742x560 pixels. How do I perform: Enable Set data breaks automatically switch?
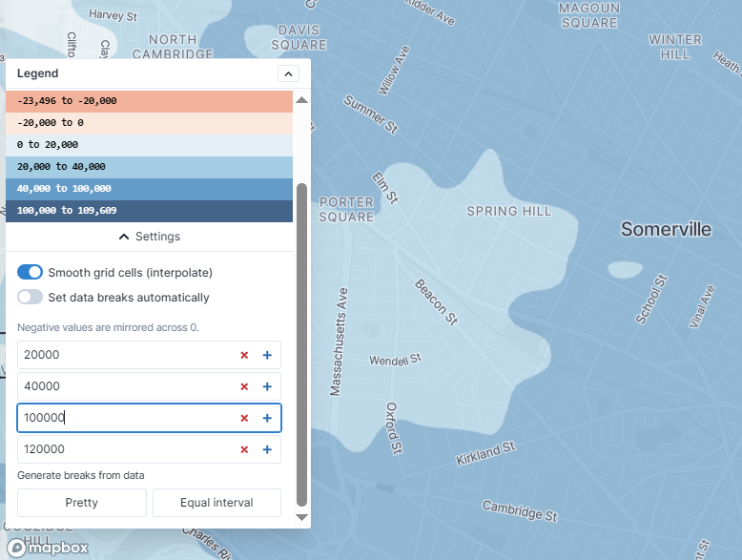point(30,298)
